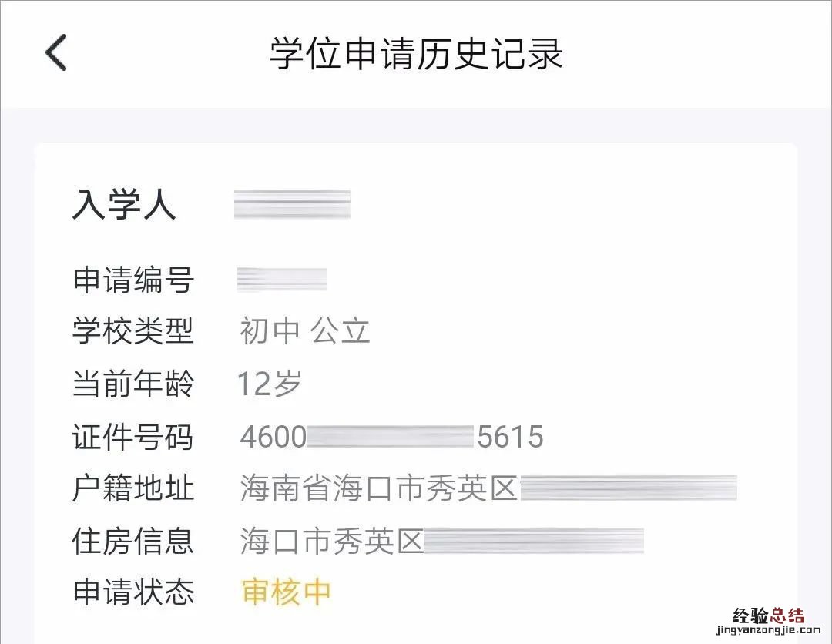The width and height of the screenshot is (832, 644).
Task: Select the blurred application number value
Action: [x=282, y=280]
